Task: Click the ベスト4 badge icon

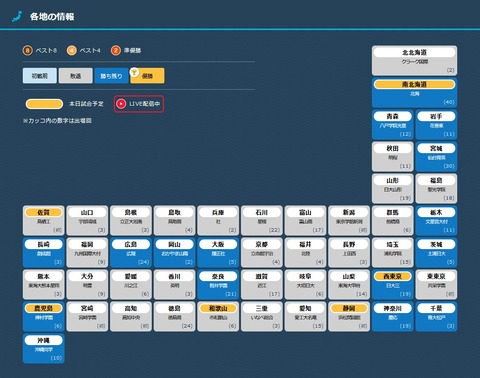Action: click(71, 51)
